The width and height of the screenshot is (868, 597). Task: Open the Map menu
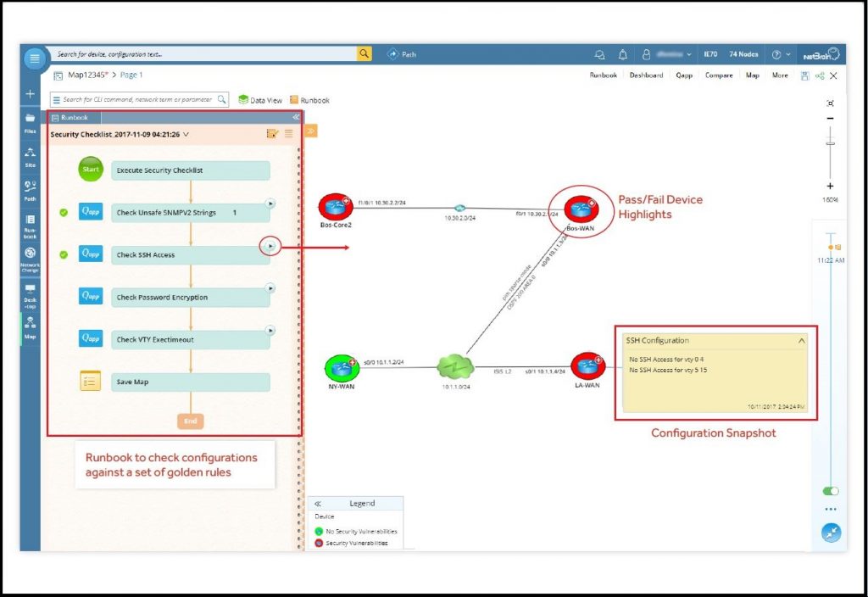point(753,75)
